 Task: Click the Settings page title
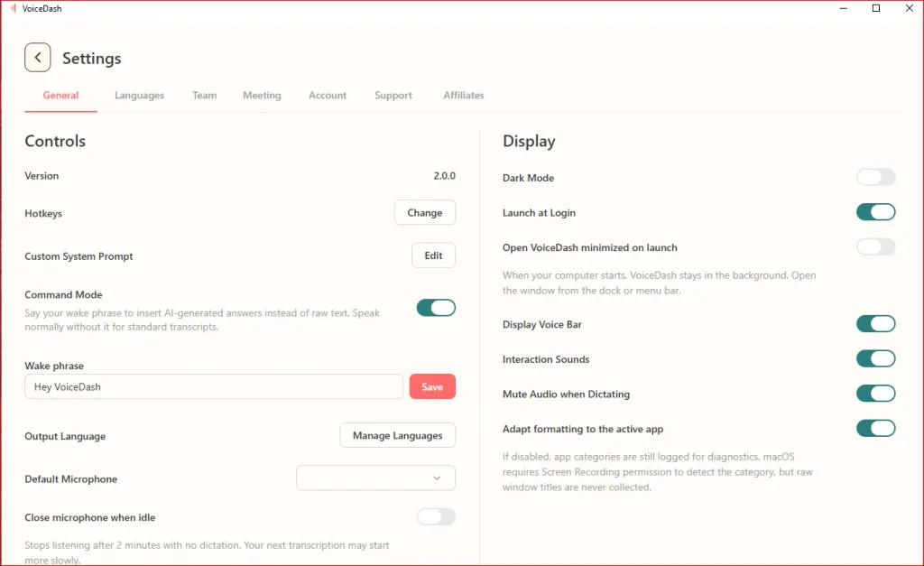coord(92,59)
